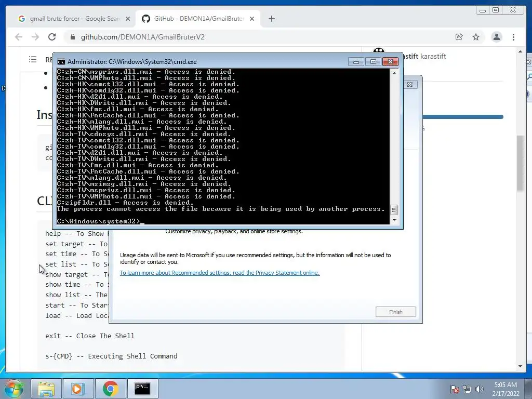Open volume speaker tray icon
Image resolution: width=532 pixels, height=399 pixels.
[x=479, y=389]
